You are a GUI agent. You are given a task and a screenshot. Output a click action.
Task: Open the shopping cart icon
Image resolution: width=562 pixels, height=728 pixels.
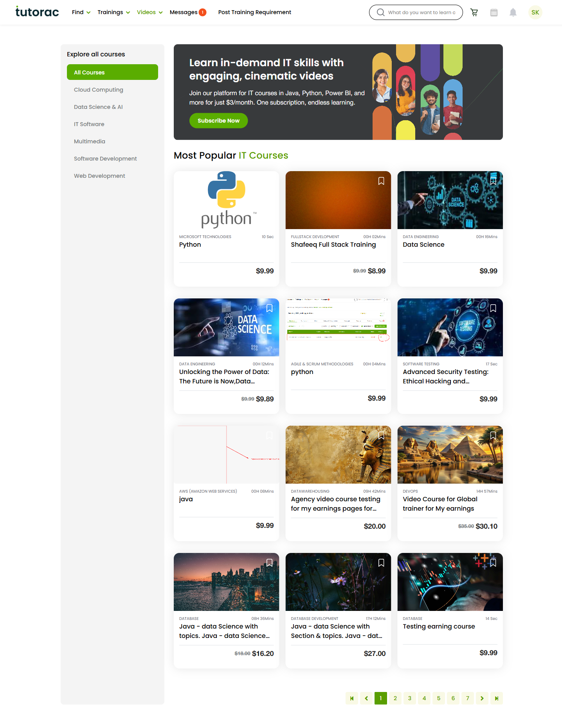(x=474, y=13)
